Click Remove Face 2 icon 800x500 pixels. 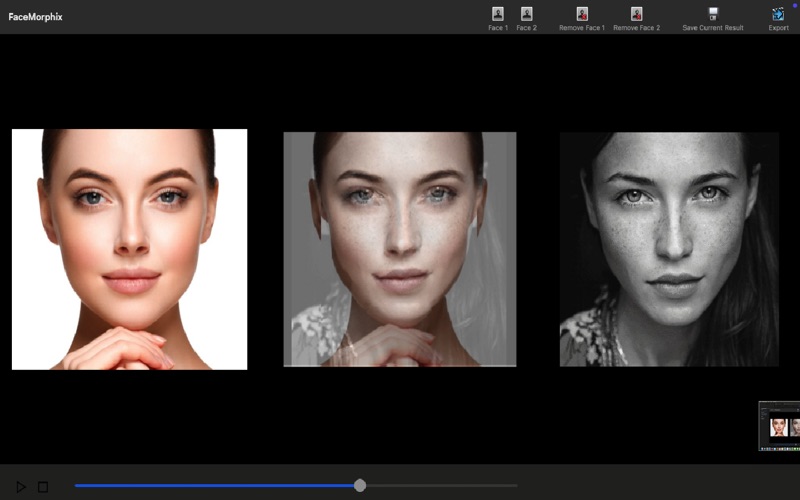pos(636,14)
